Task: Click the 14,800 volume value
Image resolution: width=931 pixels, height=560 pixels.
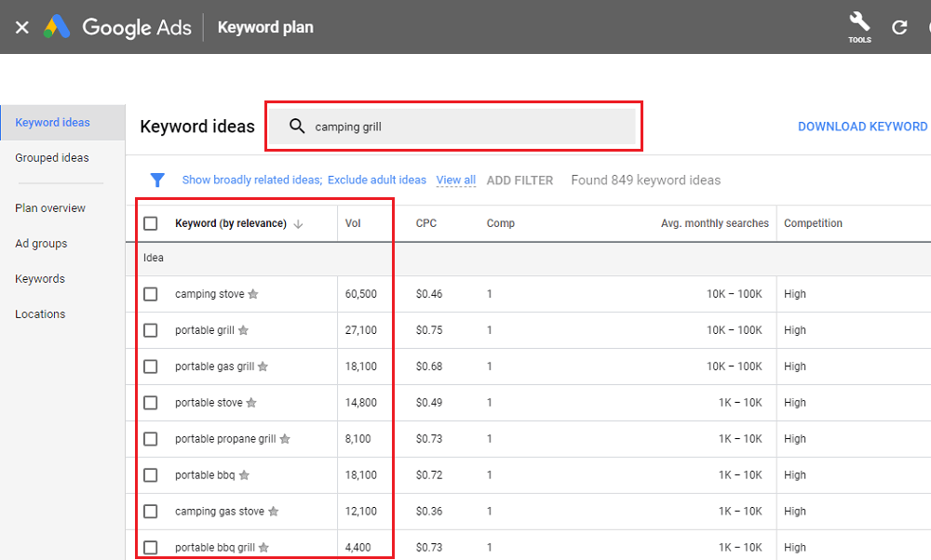Action: tap(361, 402)
